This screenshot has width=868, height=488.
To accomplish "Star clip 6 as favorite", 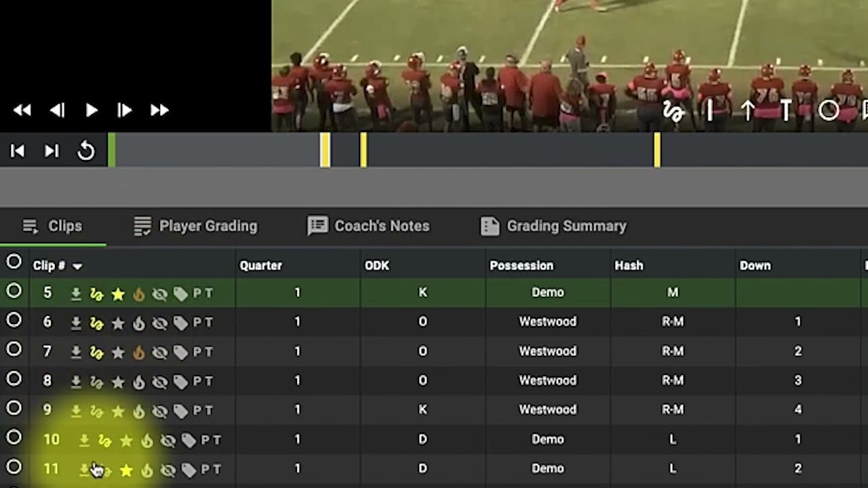I will [x=118, y=323].
